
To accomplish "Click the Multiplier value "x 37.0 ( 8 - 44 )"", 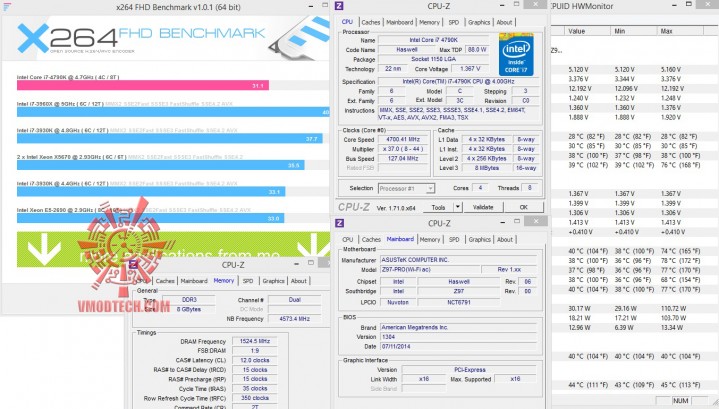I will (x=403, y=149).
